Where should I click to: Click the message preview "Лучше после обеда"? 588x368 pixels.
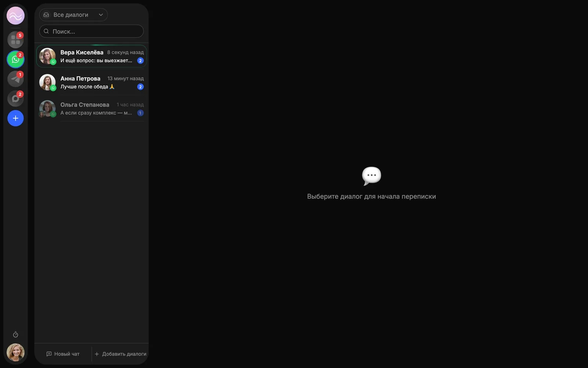click(x=87, y=86)
